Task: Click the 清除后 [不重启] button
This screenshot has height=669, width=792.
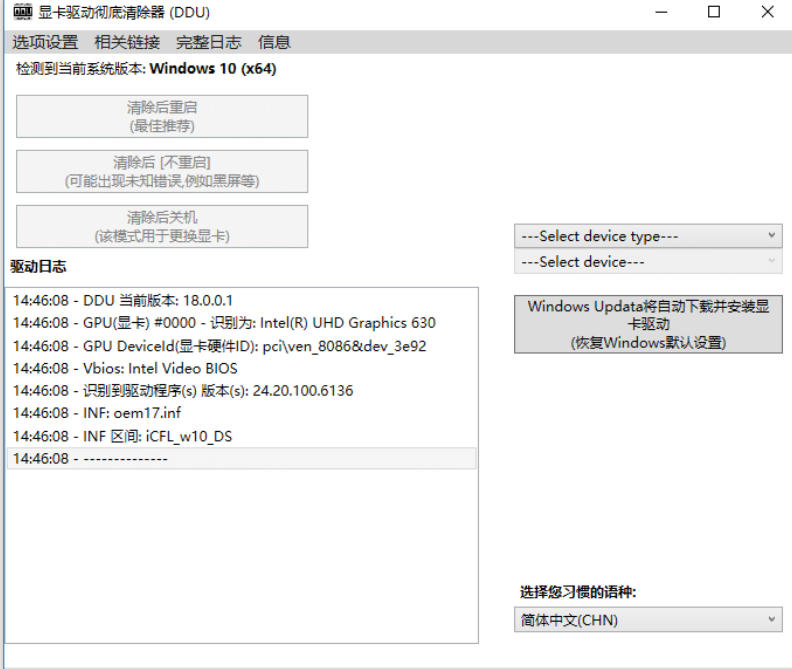Action: tap(162, 171)
